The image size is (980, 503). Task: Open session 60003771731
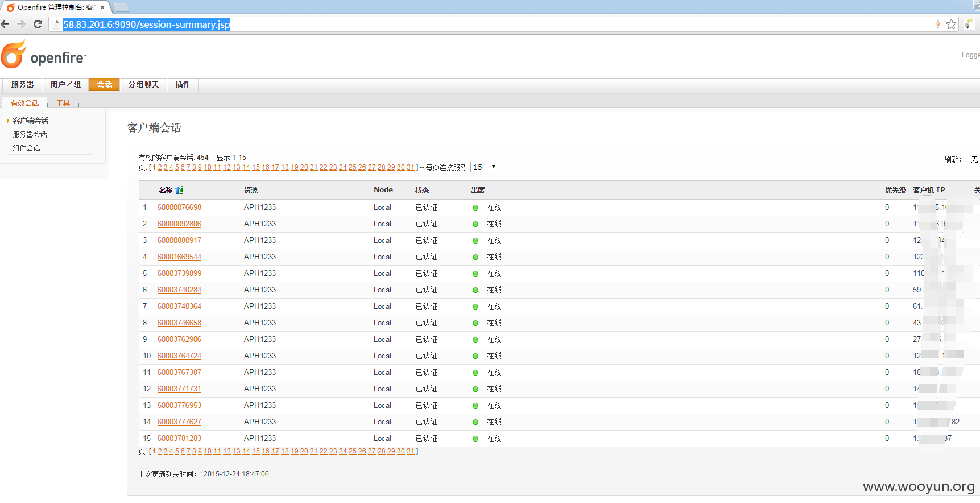point(179,389)
